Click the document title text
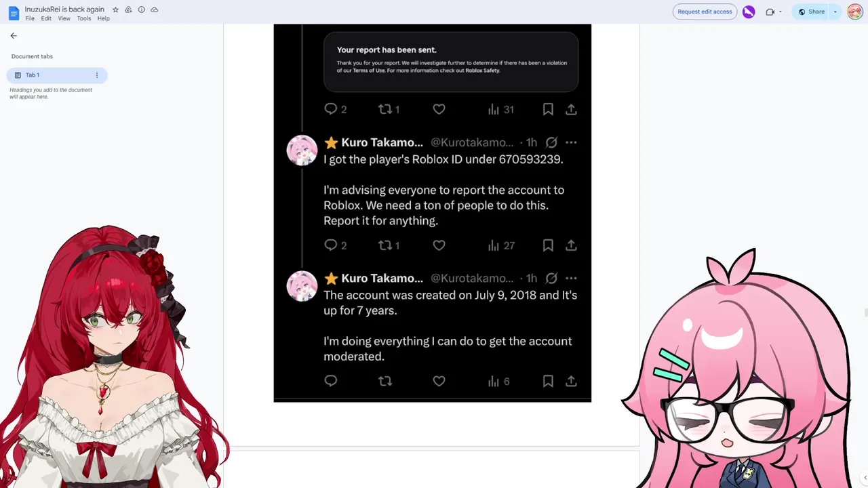This screenshot has height=488, width=868. 64,9
